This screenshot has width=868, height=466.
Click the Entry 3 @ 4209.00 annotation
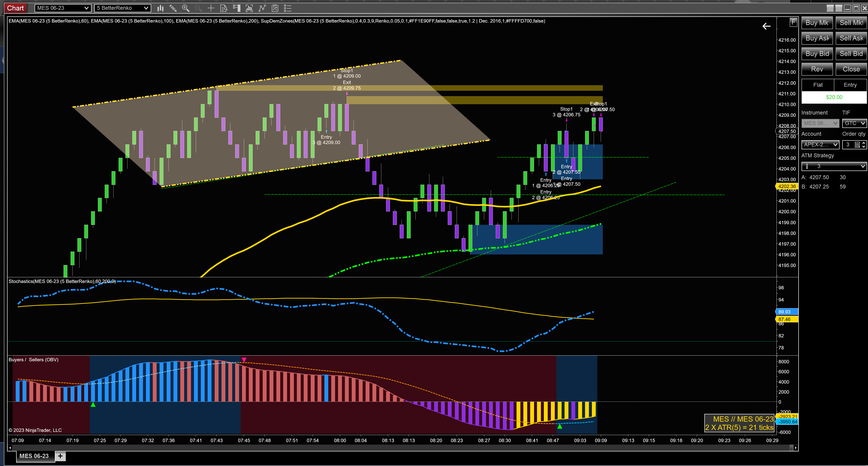326,140
